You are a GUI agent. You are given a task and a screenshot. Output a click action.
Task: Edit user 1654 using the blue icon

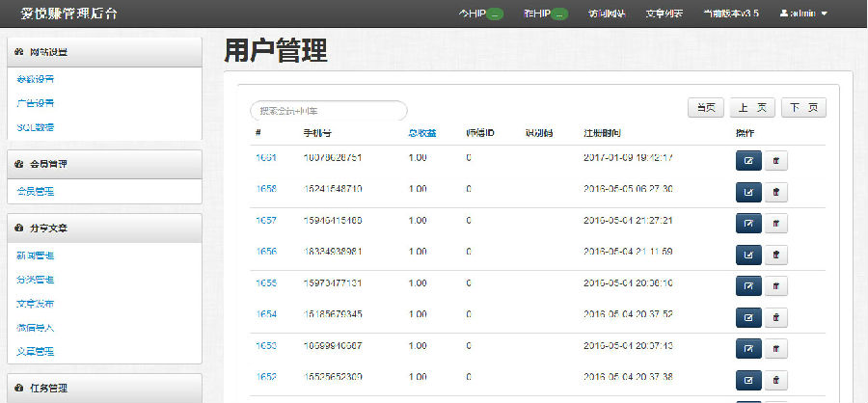tap(748, 317)
